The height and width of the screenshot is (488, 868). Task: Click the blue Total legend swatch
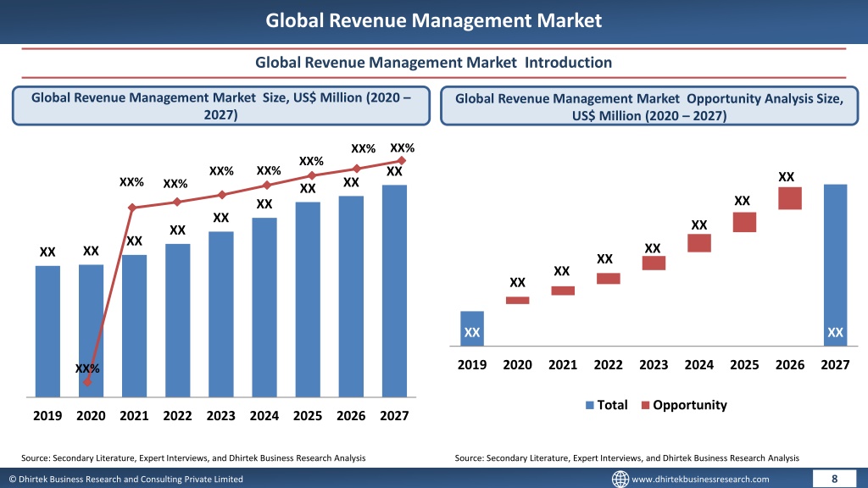click(590, 405)
